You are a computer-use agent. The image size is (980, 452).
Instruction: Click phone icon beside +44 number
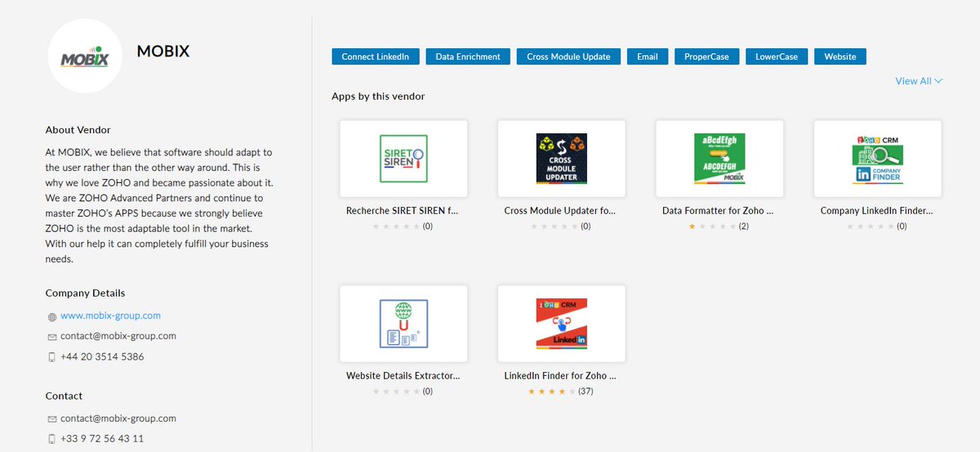tap(52, 357)
